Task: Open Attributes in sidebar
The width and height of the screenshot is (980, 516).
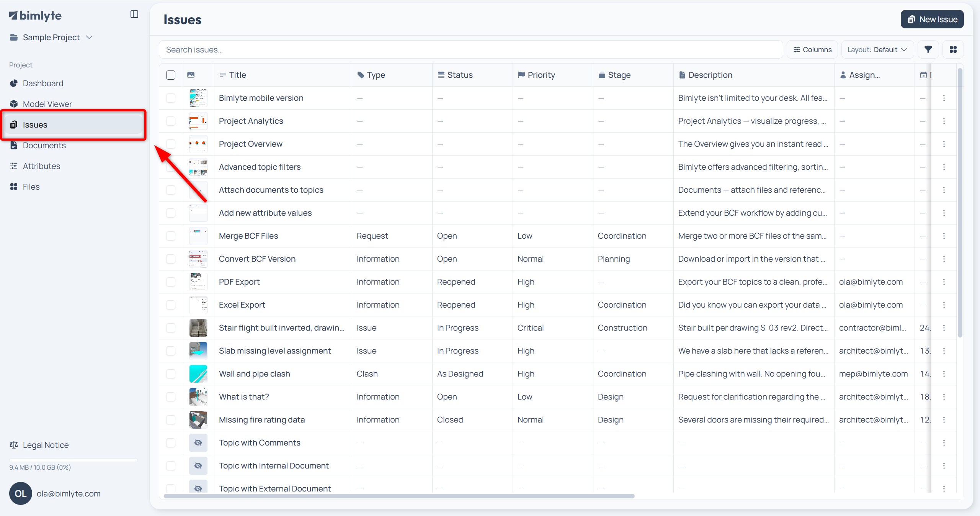Action: 74,166
